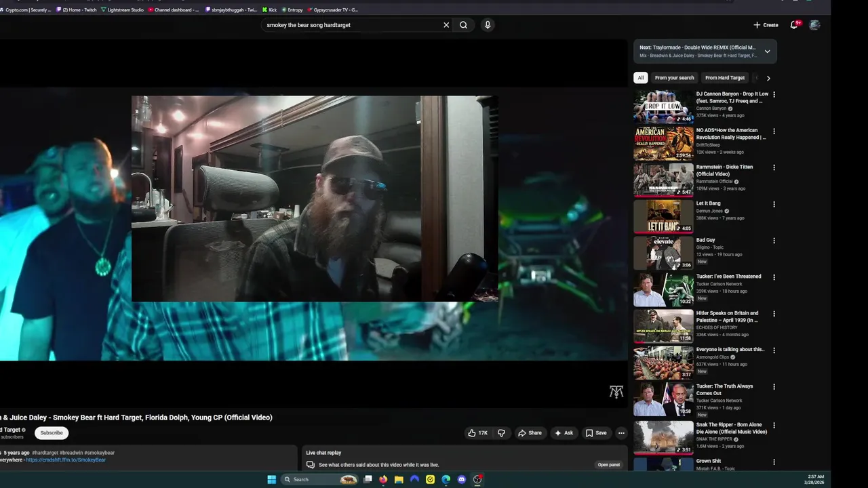Viewport: 868px width, 488px height.
Task: Open Grown Shit video title
Action: pos(709,461)
